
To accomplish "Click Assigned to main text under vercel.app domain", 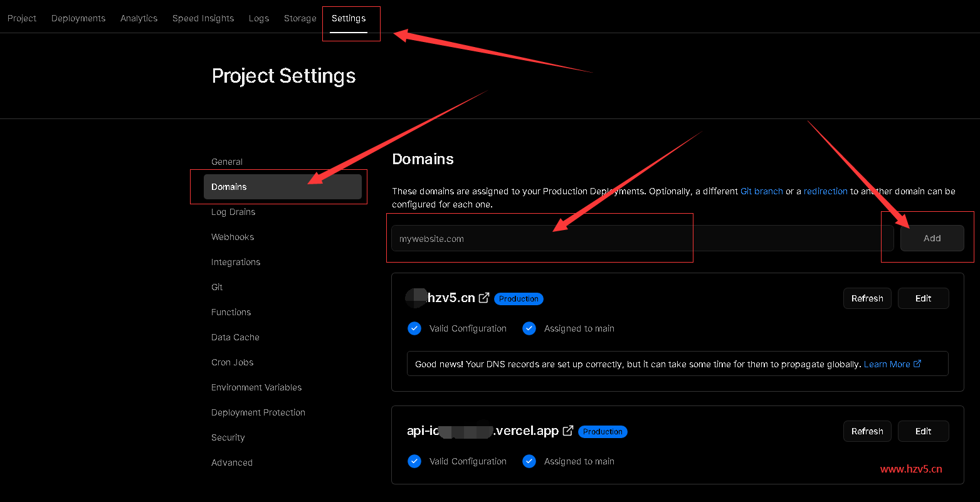I will coord(579,461).
